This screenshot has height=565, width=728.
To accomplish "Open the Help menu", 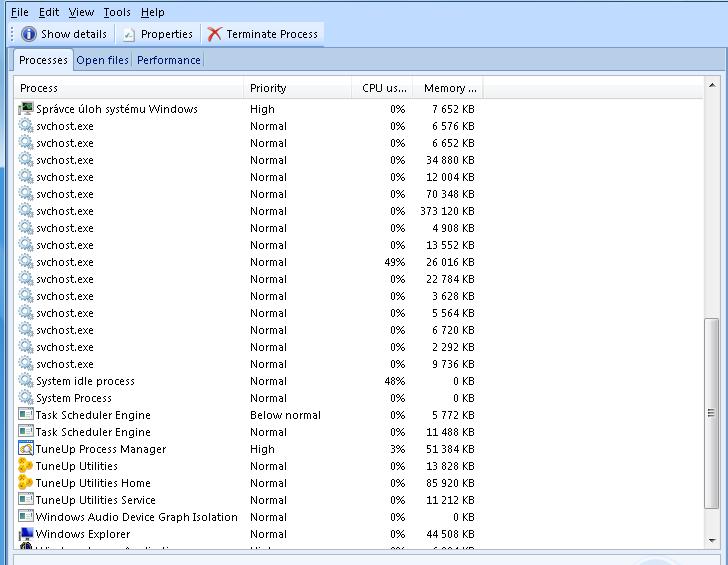I will pyautogui.click(x=152, y=12).
